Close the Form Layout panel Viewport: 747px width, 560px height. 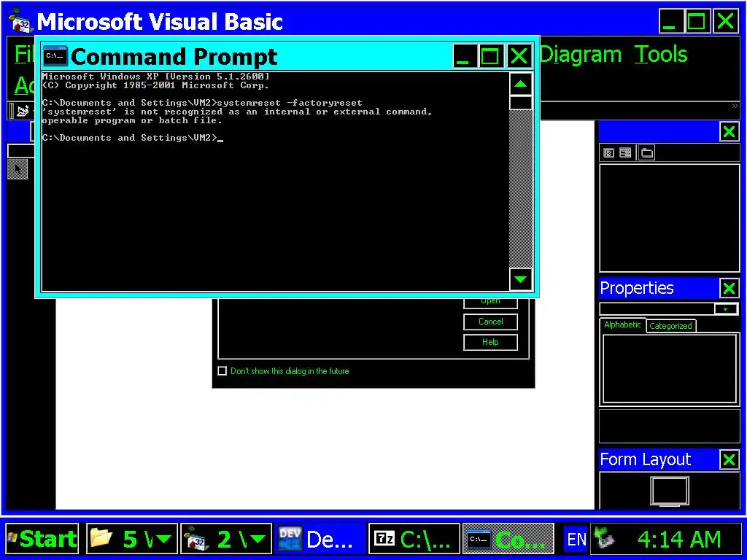click(x=729, y=459)
